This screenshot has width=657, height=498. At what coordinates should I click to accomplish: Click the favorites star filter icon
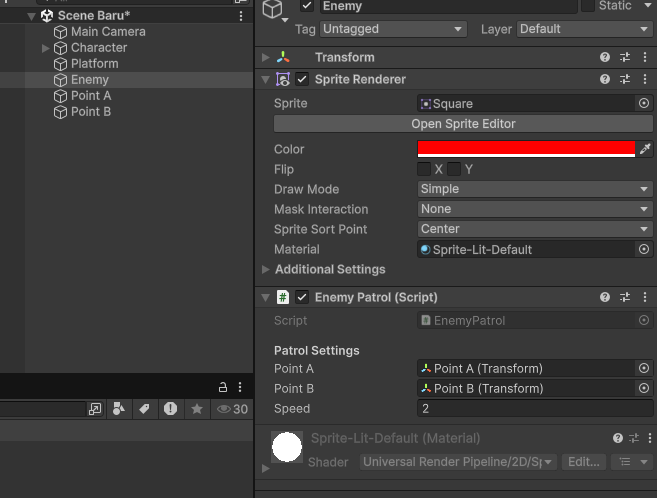pos(197,409)
